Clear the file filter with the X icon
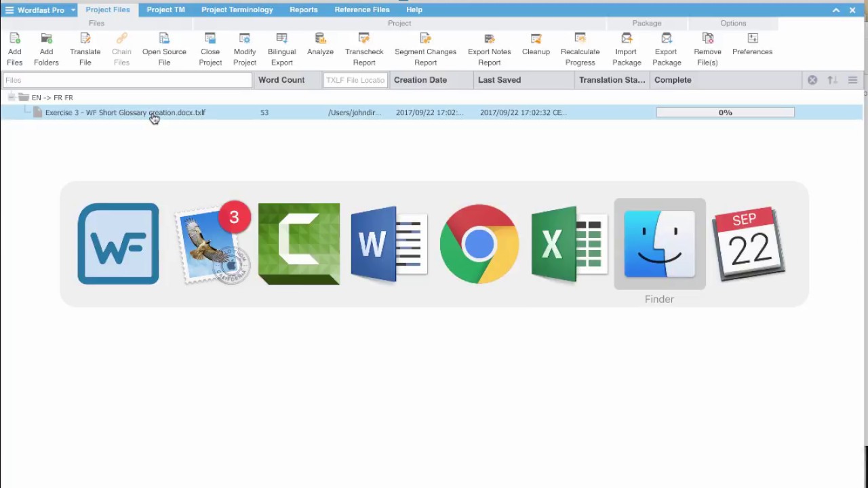The image size is (868, 488). click(812, 80)
